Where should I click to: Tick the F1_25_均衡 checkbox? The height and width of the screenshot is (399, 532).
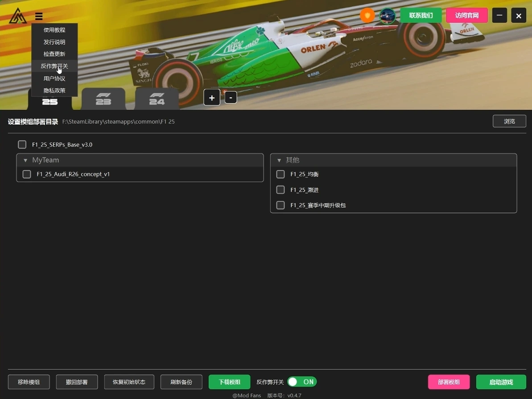pos(280,174)
